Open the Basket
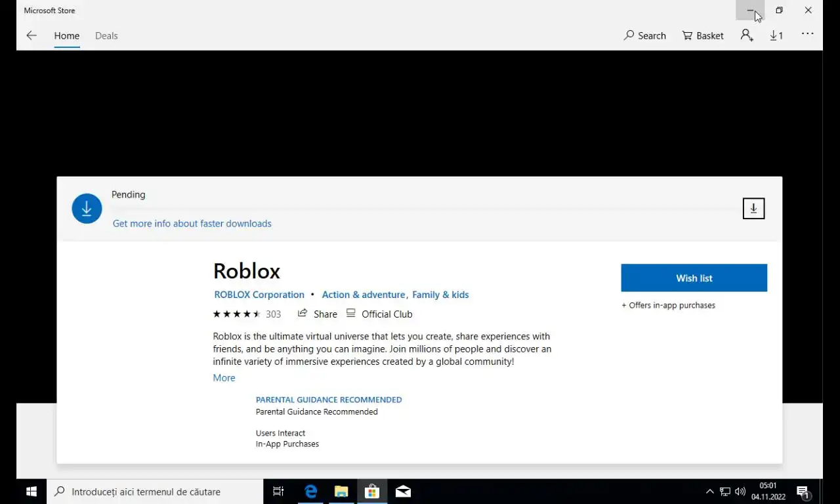Screen dimensions: 840x504 click(703, 35)
